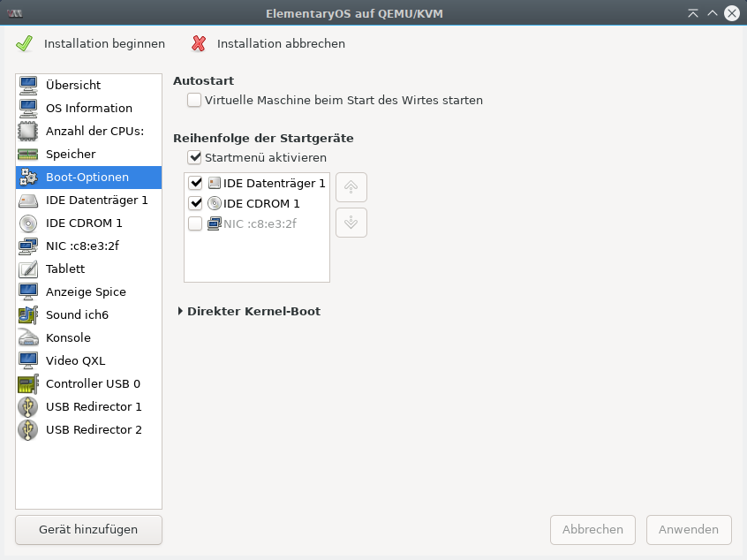The image size is (747, 560).
Task: Click the network icon for NIC :c8:e3:2f in the sidebar
Action: coord(28,246)
